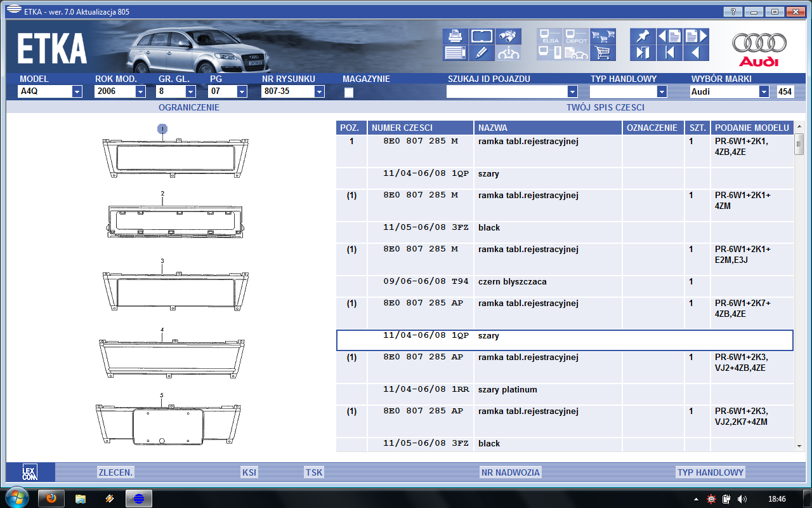Select the pencil edit tool
This screenshot has height=508, width=812.
[481, 53]
